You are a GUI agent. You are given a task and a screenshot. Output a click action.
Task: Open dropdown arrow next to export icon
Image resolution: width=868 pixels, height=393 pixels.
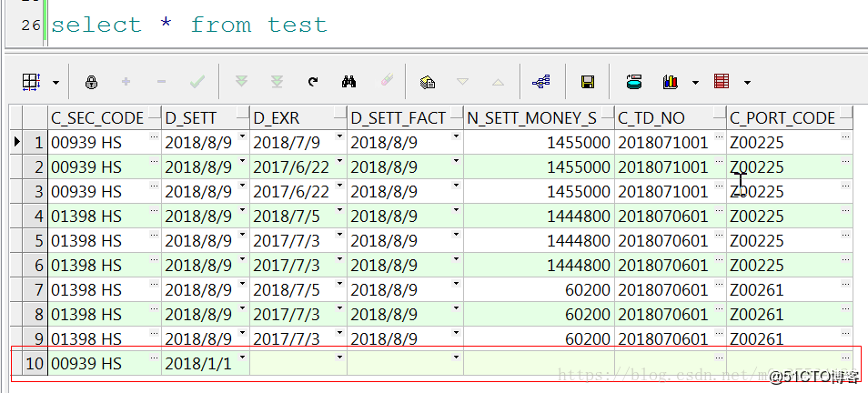747,83
